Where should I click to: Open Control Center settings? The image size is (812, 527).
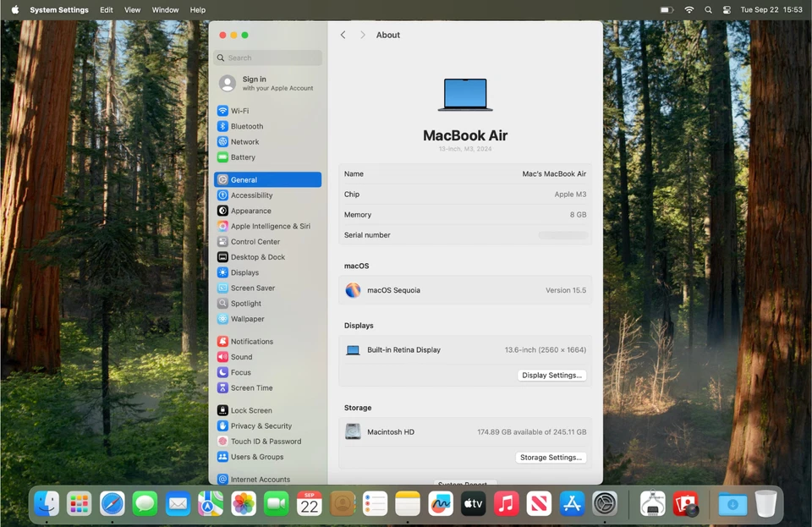pos(267,242)
